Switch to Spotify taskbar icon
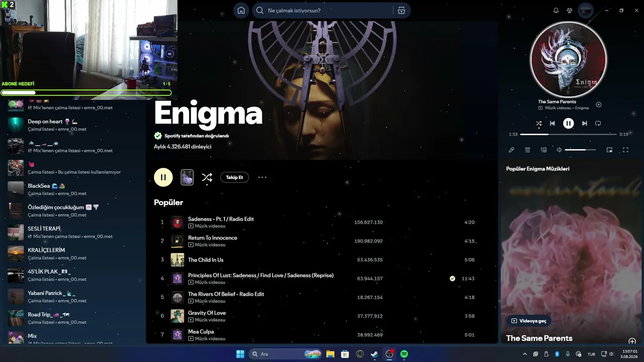 (x=404, y=354)
